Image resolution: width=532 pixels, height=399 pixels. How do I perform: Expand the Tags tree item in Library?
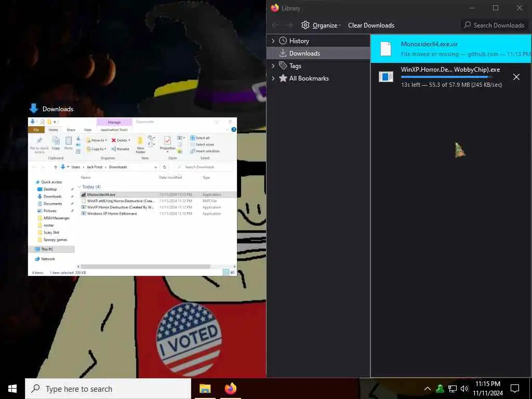click(x=273, y=66)
